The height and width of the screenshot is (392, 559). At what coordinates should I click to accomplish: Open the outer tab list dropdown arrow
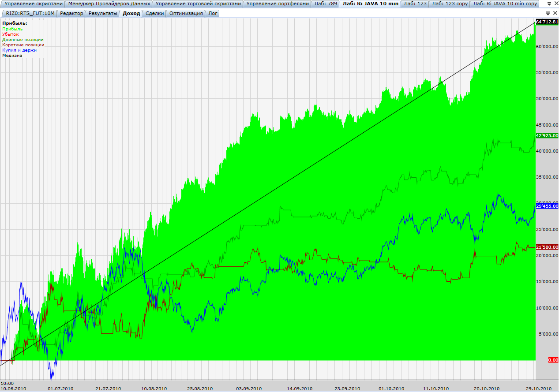click(548, 4)
